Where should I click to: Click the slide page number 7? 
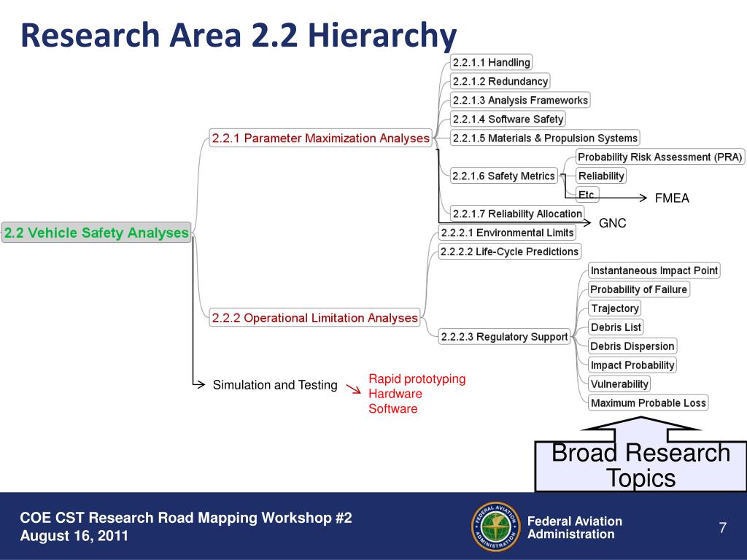[x=723, y=528]
